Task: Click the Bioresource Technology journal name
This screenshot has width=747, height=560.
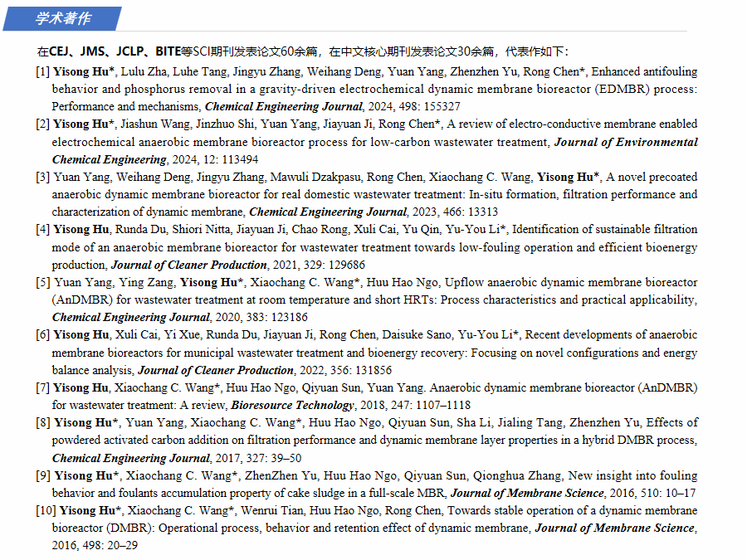Action: click(292, 405)
